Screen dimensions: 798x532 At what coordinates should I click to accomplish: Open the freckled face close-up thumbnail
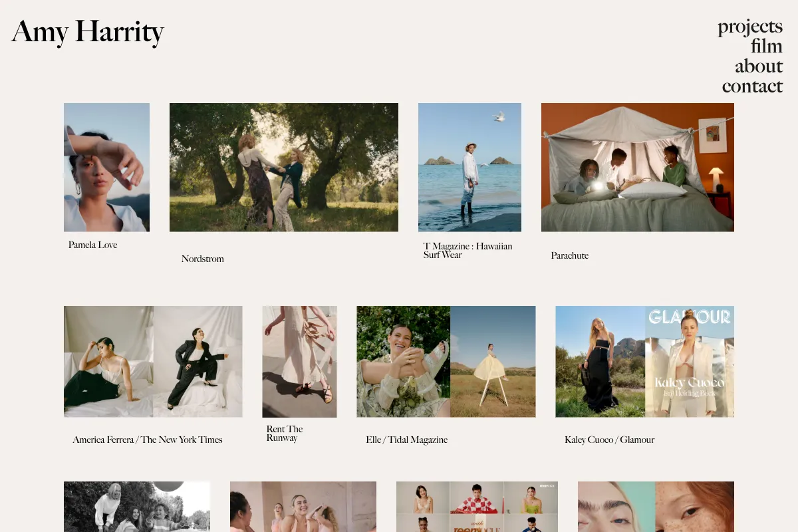pyautogui.click(x=656, y=507)
